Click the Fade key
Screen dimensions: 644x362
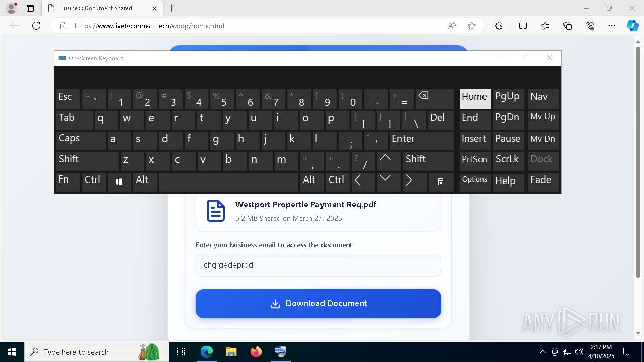pyautogui.click(x=543, y=182)
